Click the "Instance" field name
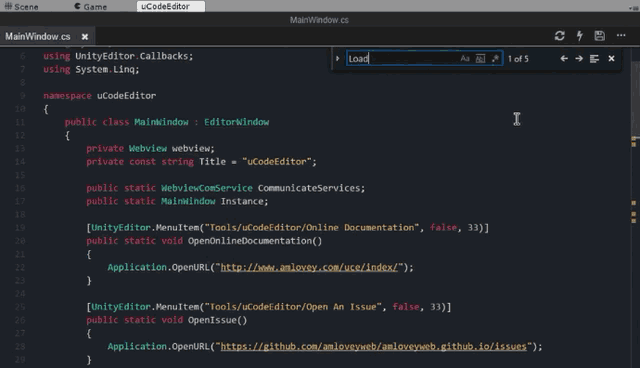Viewport: 640px width, 368px height. point(242,201)
